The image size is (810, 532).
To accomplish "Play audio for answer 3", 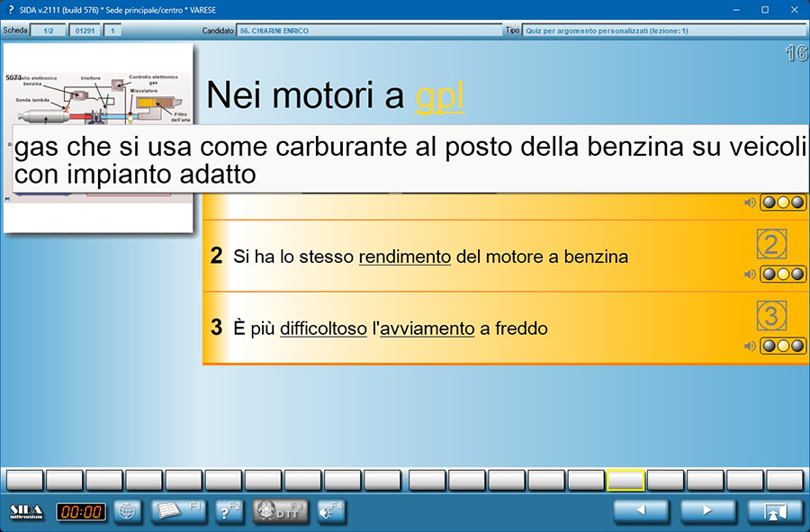I will (x=750, y=347).
